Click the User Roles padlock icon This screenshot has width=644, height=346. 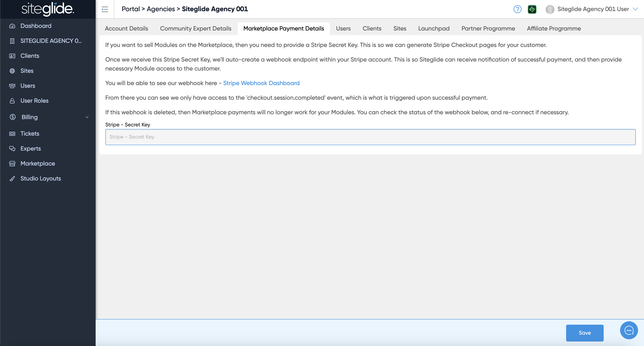point(12,101)
